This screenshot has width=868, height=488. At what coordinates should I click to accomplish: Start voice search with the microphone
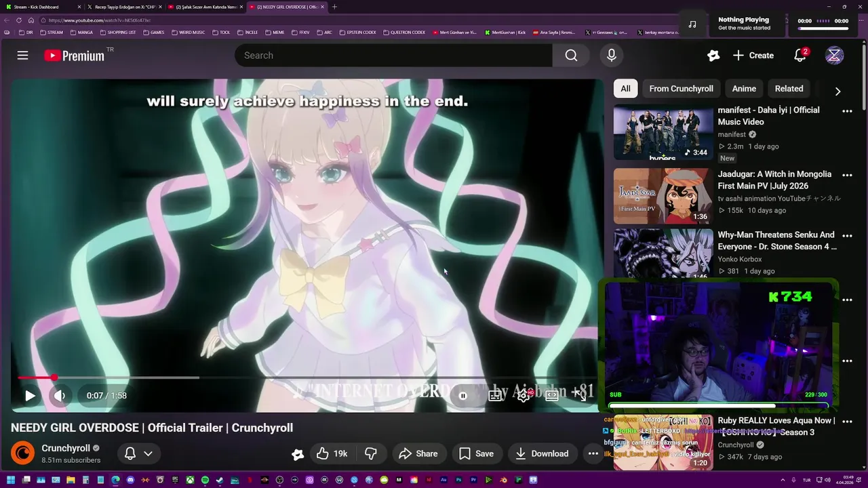(x=612, y=56)
